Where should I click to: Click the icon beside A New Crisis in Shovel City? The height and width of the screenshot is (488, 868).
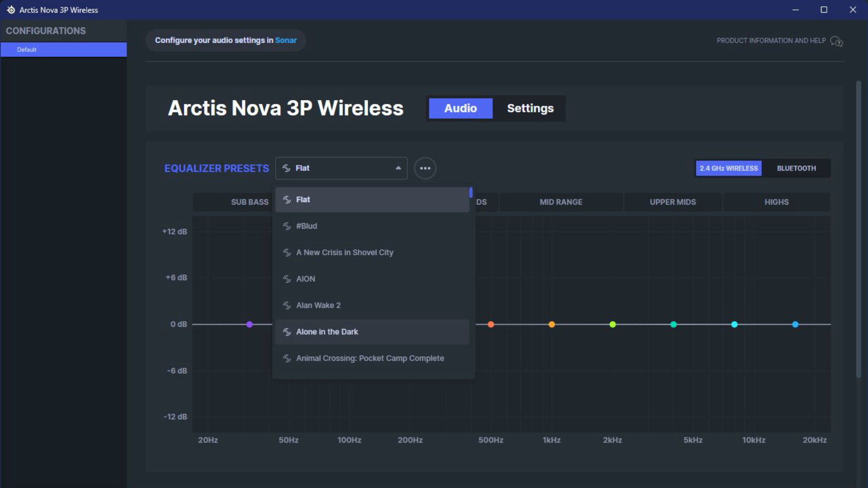tap(287, 253)
